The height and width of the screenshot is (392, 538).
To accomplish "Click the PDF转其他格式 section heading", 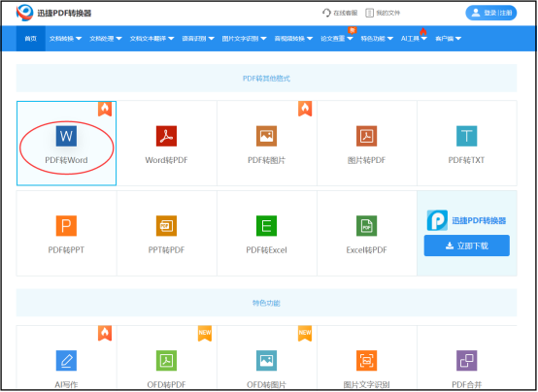I will pyautogui.click(x=267, y=79).
